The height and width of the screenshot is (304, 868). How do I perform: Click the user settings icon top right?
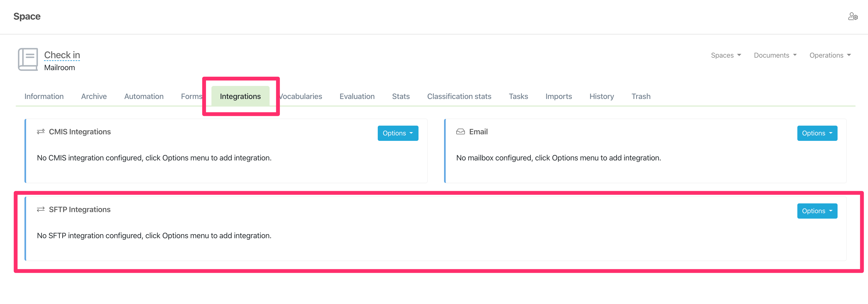pos(853,17)
